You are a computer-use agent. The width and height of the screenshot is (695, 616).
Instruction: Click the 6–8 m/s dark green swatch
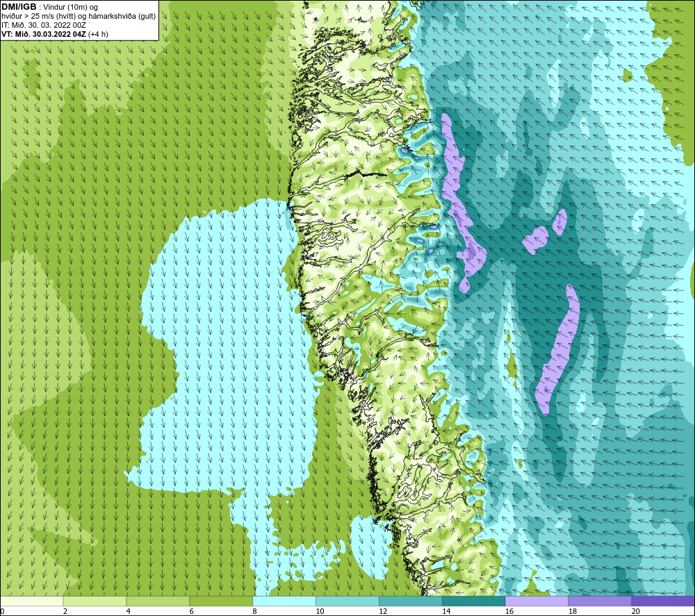pyautogui.click(x=221, y=601)
